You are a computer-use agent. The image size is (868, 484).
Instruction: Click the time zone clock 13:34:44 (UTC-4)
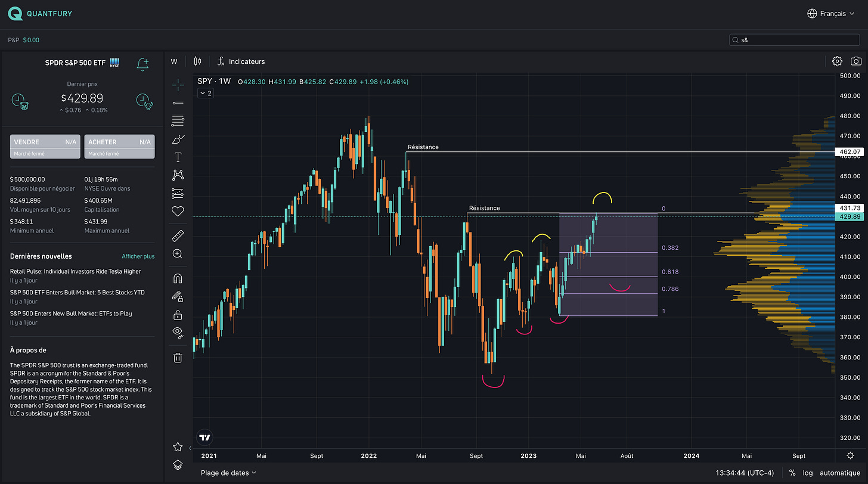[x=744, y=473]
